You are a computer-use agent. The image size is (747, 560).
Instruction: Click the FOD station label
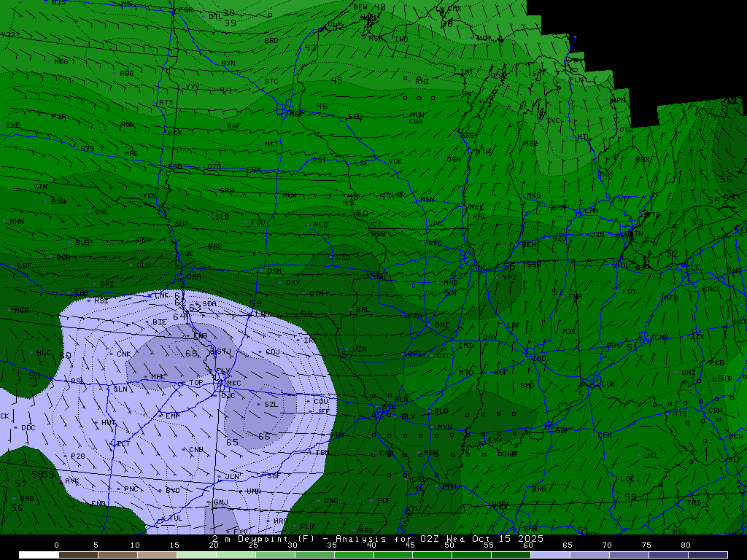[258, 222]
